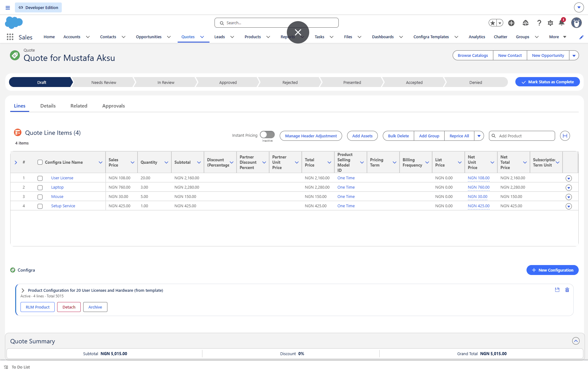588x371 pixels.
Task: Open the Help question mark icon
Action: [x=539, y=23]
